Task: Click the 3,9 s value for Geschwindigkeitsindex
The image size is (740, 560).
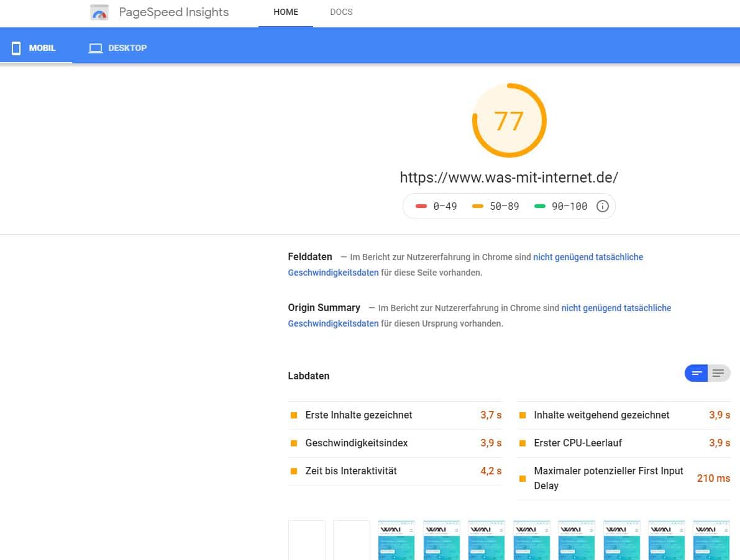Action: click(x=491, y=443)
